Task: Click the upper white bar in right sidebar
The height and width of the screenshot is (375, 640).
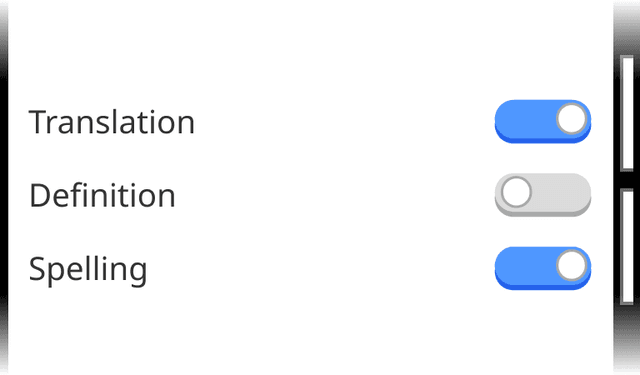Action: point(627,113)
